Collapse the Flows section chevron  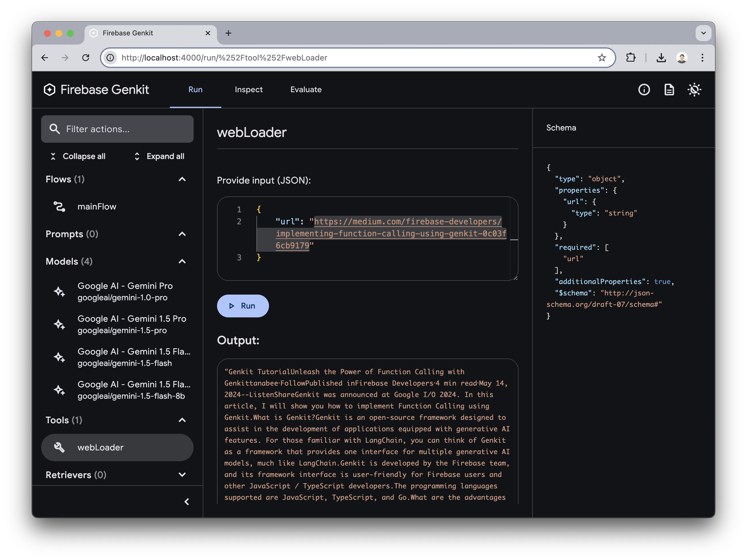(182, 179)
